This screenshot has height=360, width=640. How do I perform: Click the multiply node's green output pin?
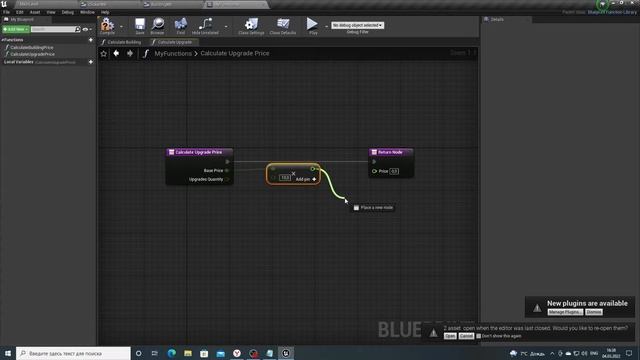[x=313, y=169]
